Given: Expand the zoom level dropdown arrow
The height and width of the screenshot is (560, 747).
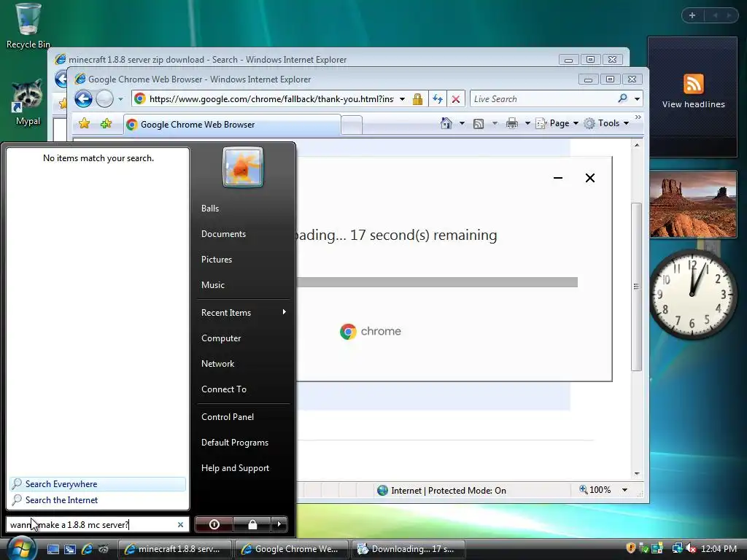Looking at the screenshot, I should pyautogui.click(x=624, y=490).
